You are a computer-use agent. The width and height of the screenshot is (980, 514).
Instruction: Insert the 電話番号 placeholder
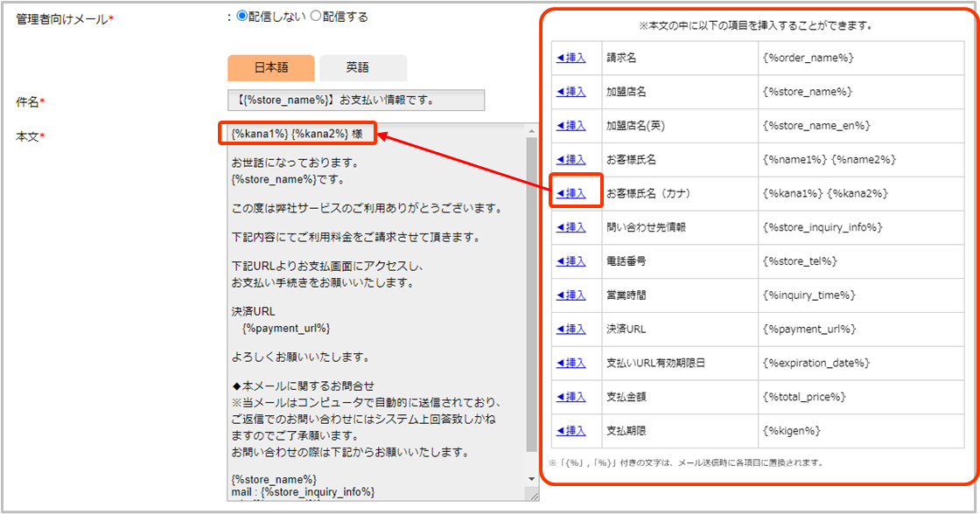570,261
